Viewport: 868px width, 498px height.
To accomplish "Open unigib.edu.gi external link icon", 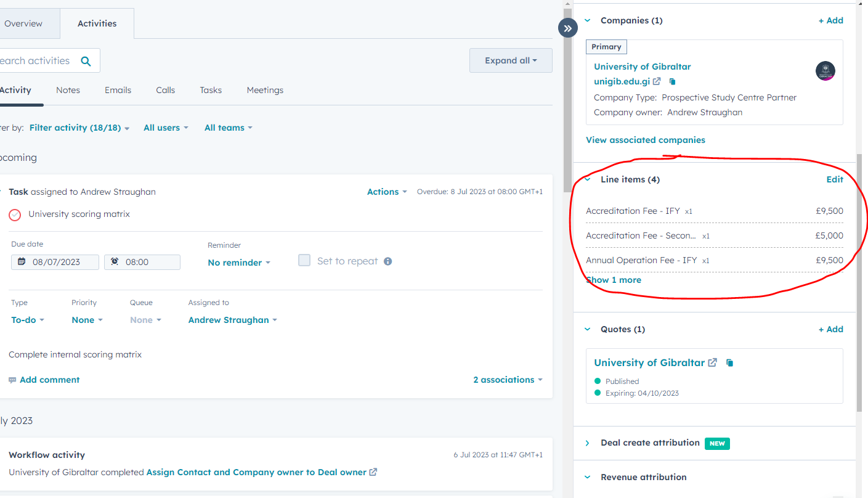I will (657, 81).
